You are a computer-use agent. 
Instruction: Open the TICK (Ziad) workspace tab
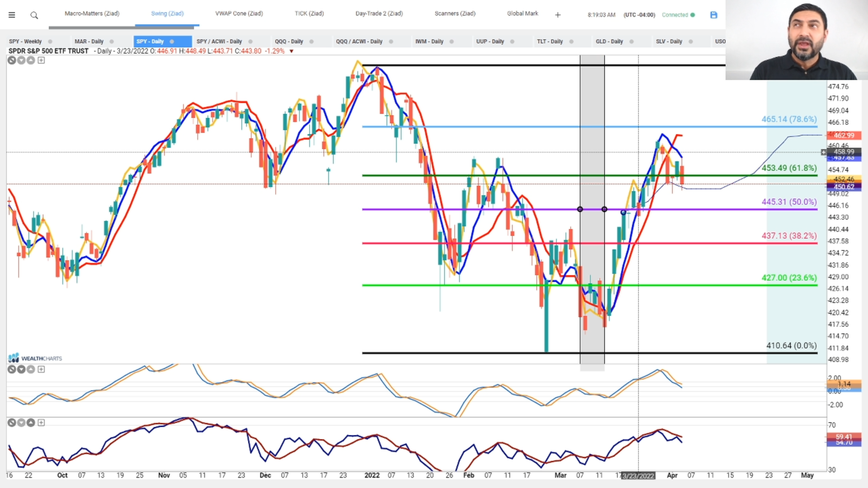309,14
